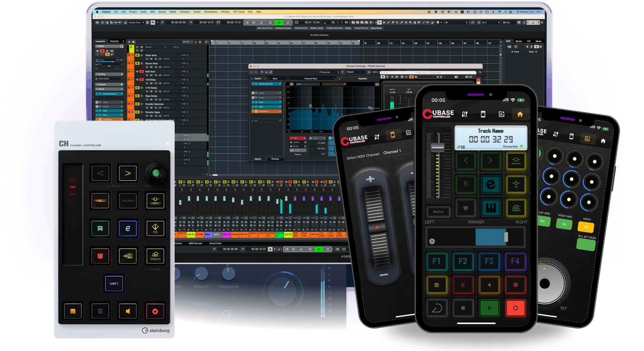Expand panner dropdown arrow on center phone

[x=432, y=242]
